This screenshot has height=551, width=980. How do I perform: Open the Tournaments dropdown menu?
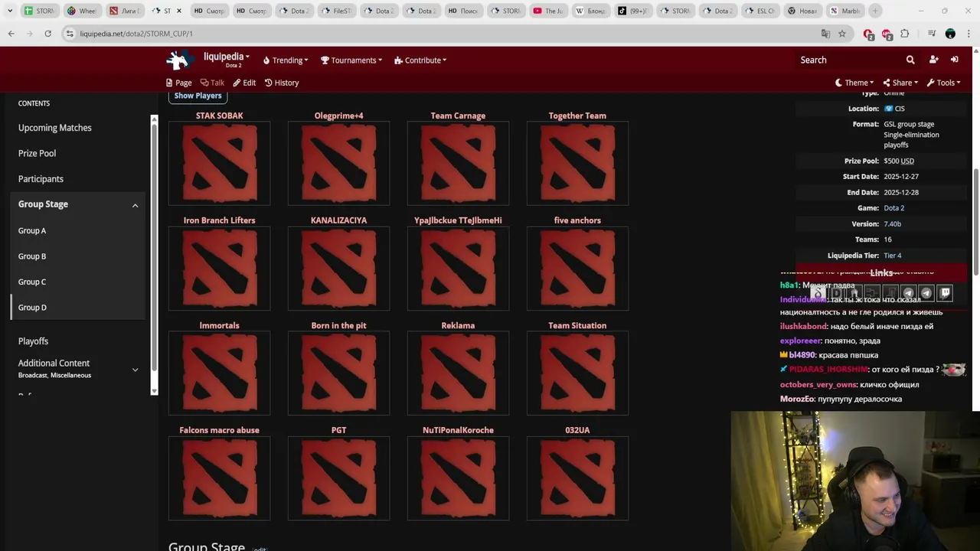(351, 60)
